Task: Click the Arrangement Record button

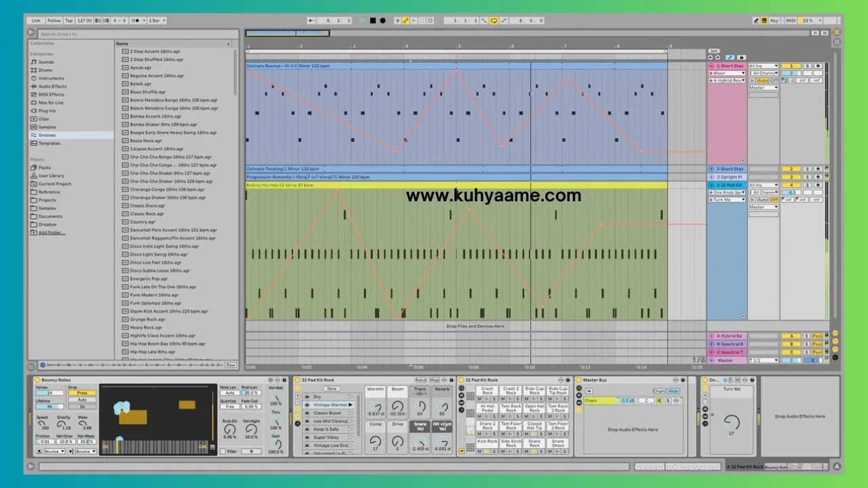Action: (382, 20)
